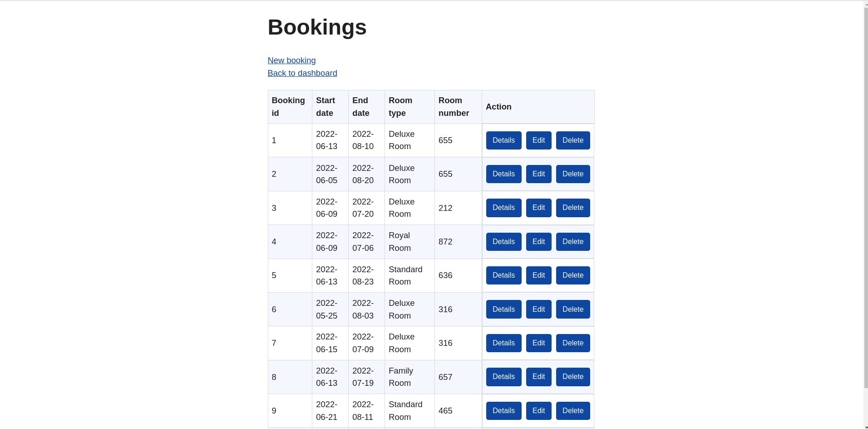Image resolution: width=868 pixels, height=429 pixels.
Task: Navigate back to the dashboard
Action: pyautogui.click(x=302, y=73)
